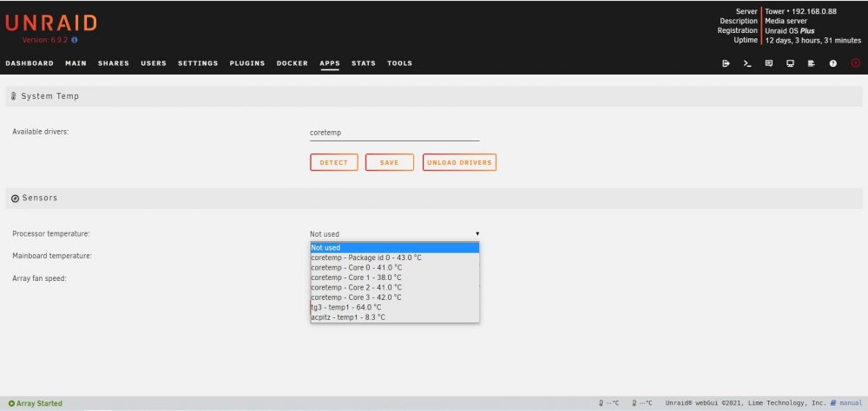This screenshot has height=411, width=868.
Task: Click the gauge icon beside Sensors heading
Action: pyautogui.click(x=15, y=198)
